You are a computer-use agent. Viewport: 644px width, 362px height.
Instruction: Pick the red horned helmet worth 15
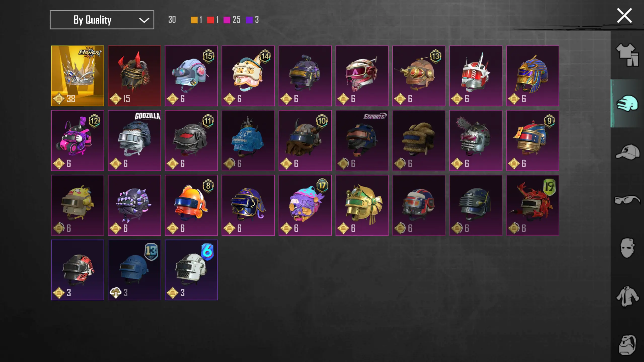134,76
